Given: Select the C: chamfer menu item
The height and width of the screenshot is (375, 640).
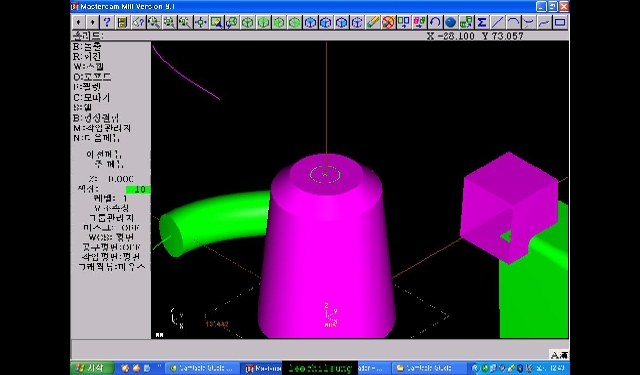Looking at the screenshot, I should pos(91,98).
